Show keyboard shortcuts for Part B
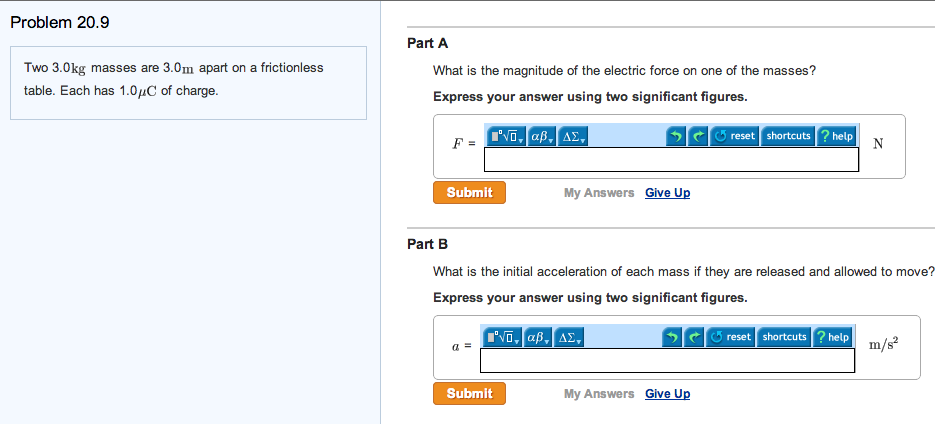The width and height of the screenshot is (935, 424). coord(784,337)
